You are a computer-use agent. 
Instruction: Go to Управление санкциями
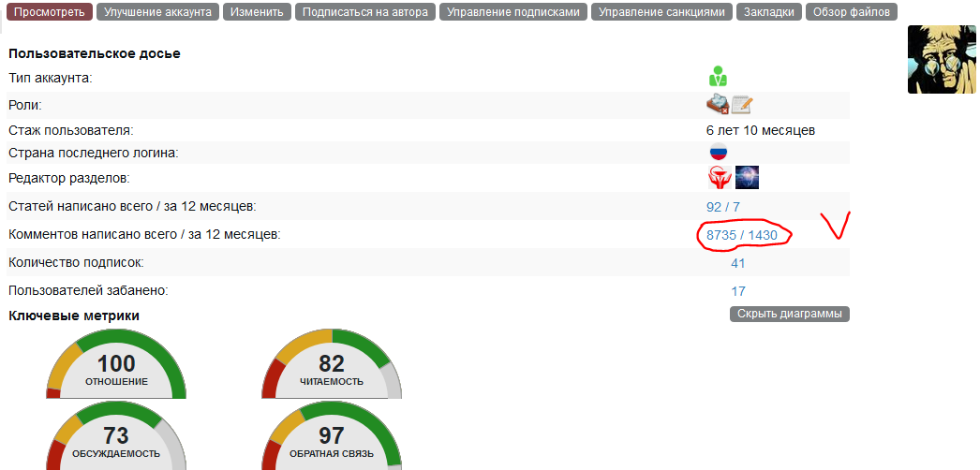tap(661, 13)
